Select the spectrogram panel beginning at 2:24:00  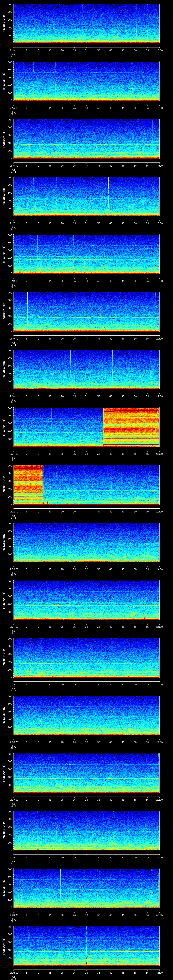click(87, 600)
